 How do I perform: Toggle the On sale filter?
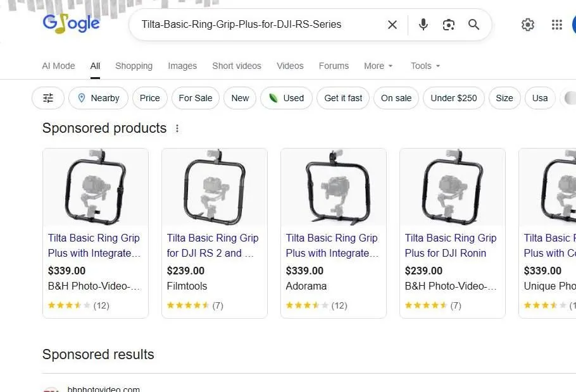point(396,98)
